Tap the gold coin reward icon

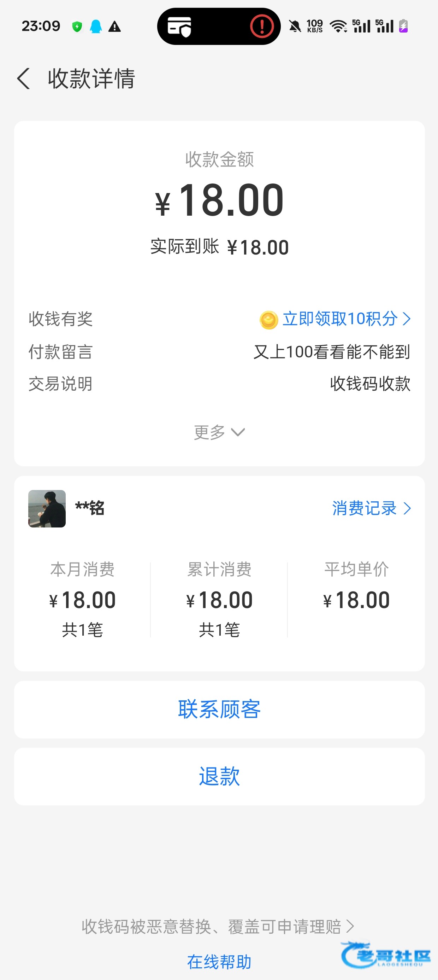[x=268, y=320]
